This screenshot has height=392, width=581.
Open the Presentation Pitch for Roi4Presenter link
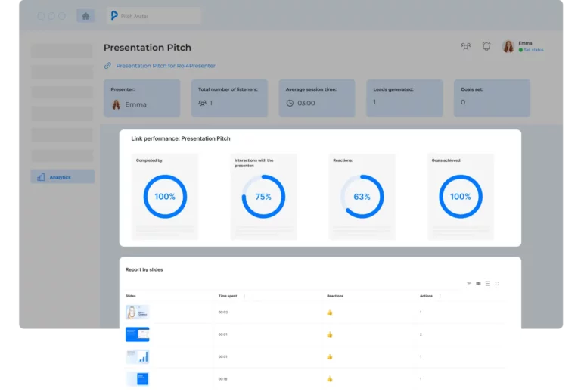tap(166, 66)
